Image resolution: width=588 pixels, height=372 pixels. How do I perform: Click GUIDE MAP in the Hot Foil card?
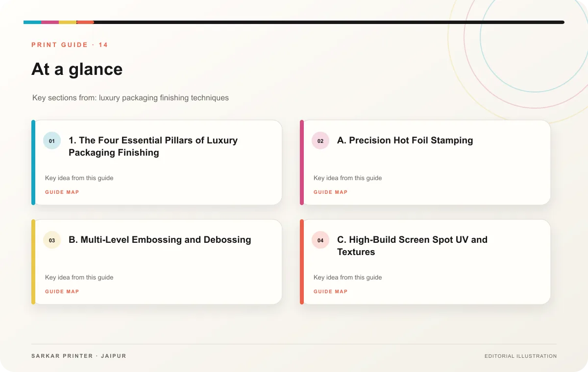[x=331, y=192]
